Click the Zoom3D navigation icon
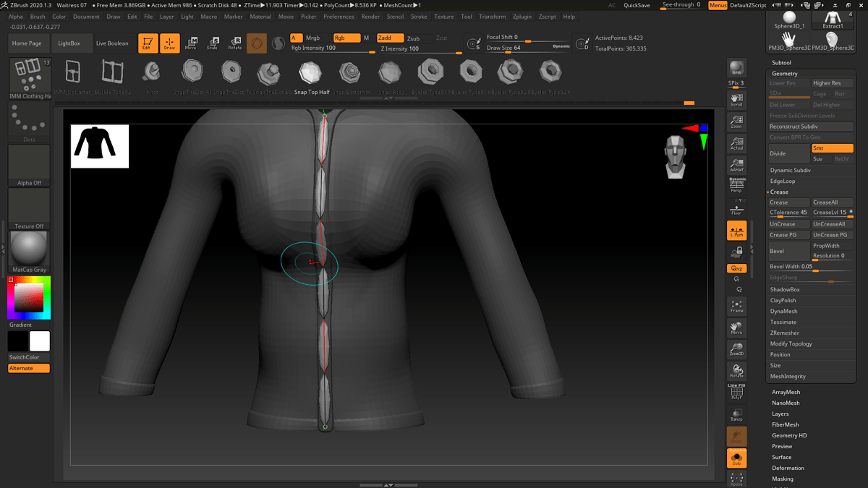Image resolution: width=868 pixels, height=488 pixels. [736, 350]
